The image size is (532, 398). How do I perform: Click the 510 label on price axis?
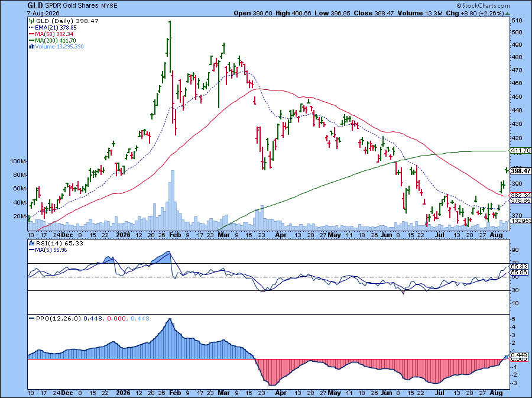tap(517, 20)
